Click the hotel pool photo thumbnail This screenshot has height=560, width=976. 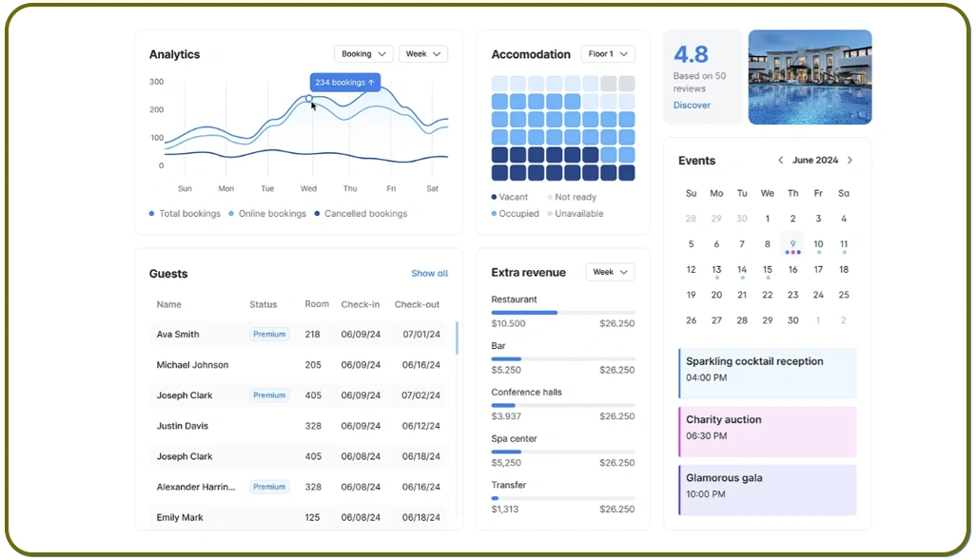click(x=810, y=77)
